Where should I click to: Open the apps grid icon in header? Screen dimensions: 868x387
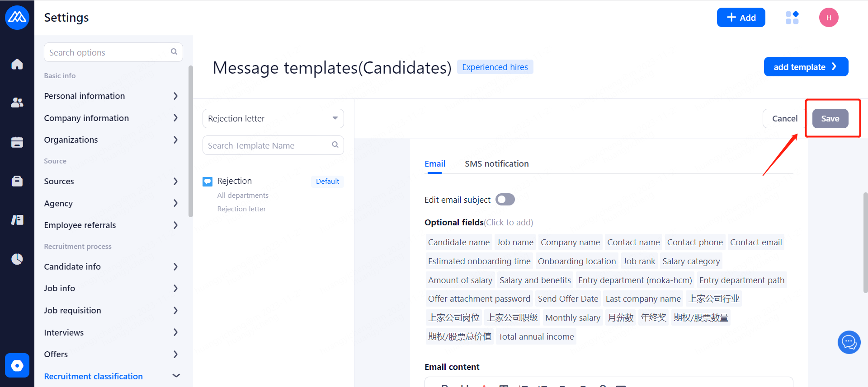pyautogui.click(x=792, y=18)
